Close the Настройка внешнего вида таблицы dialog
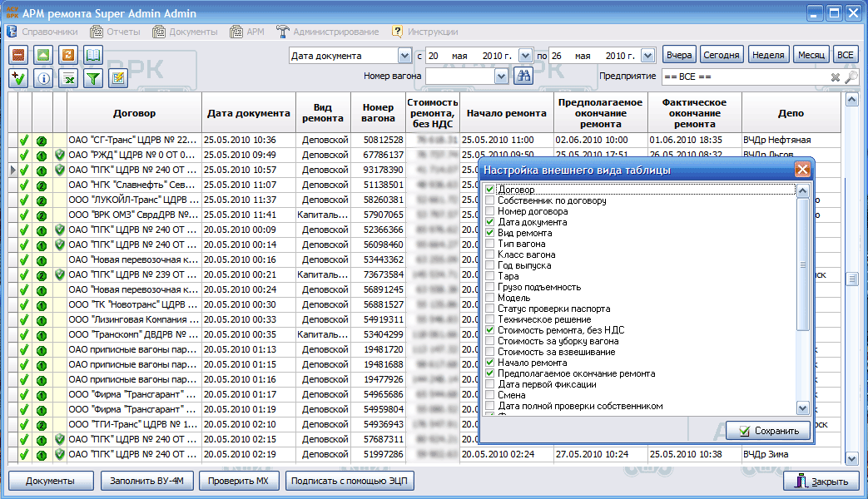Viewport: 868px width, 499px height. (x=802, y=170)
